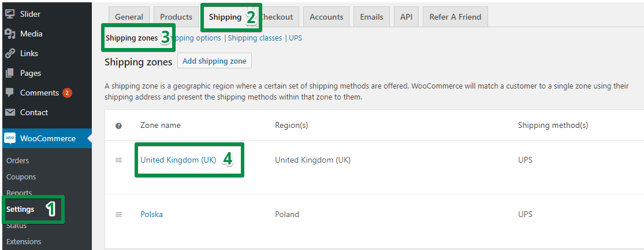Click the Comments speech bubble icon
Viewport: 644px width, 250px height.
(x=10, y=93)
